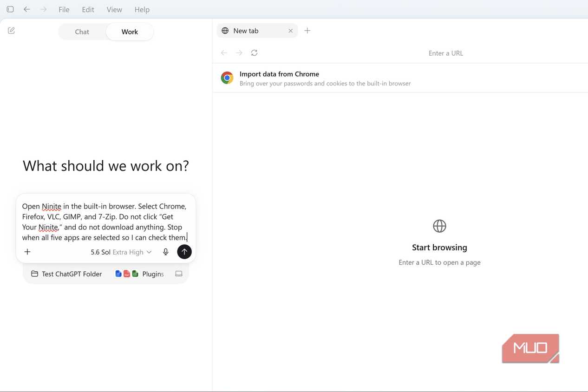Go forward with the app forward arrow
This screenshot has width=588, height=392.
pos(43,9)
